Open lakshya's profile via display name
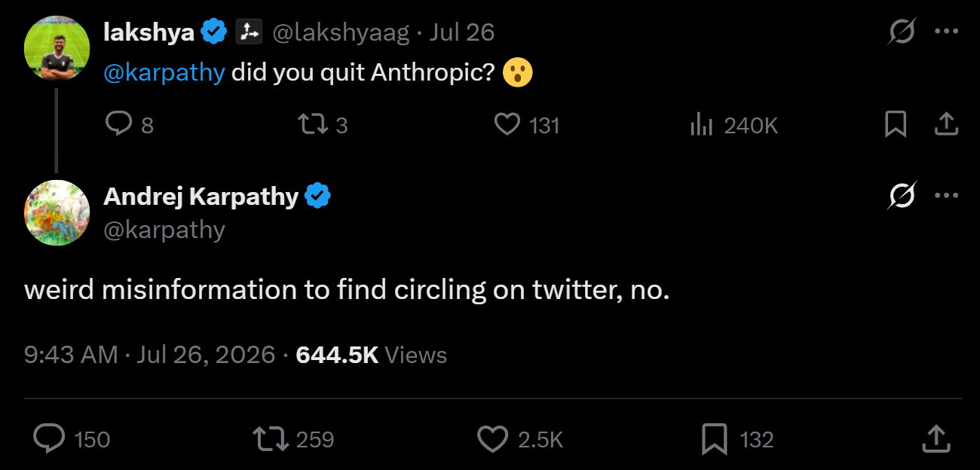This screenshot has height=470, width=980. click(149, 32)
